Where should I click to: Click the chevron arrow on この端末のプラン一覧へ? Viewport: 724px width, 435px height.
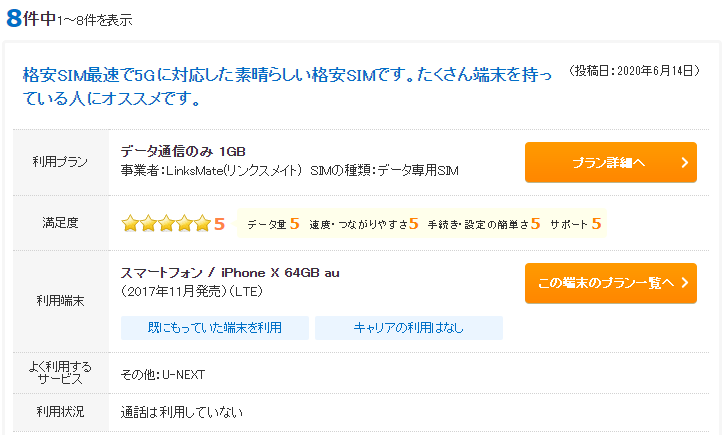point(685,283)
